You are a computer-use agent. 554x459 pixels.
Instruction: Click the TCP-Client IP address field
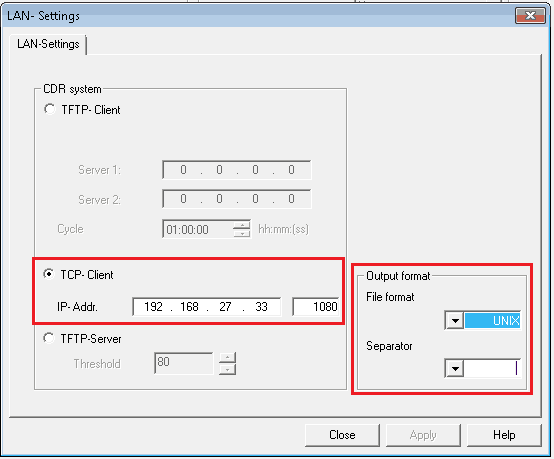pos(207,306)
